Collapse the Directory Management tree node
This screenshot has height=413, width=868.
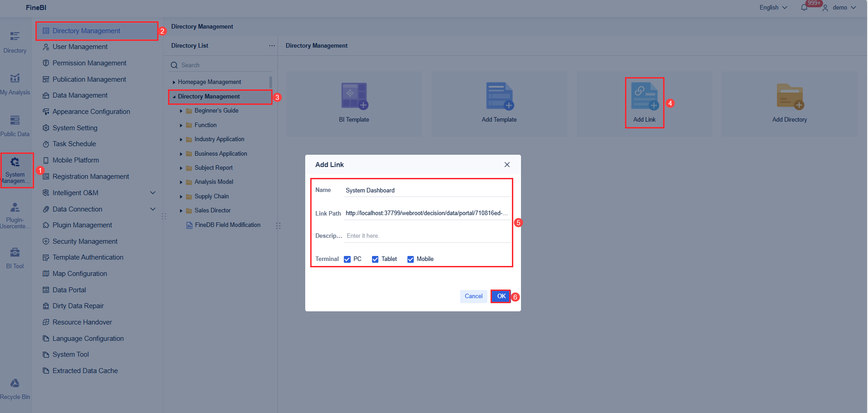pos(174,97)
